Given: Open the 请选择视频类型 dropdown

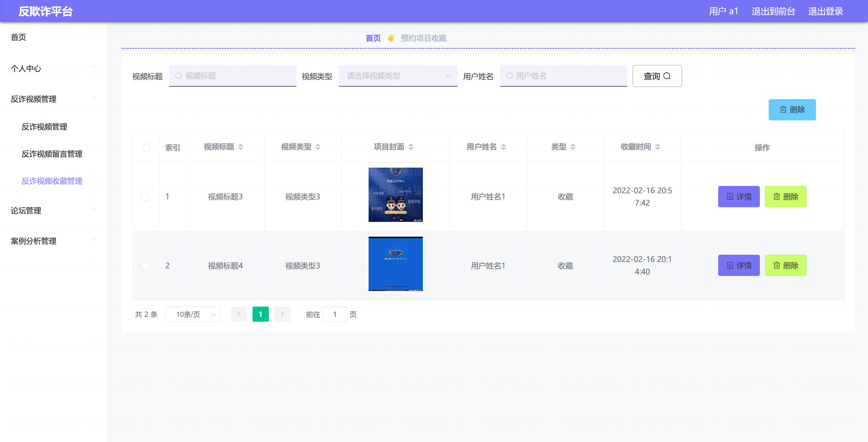Looking at the screenshot, I should point(398,76).
